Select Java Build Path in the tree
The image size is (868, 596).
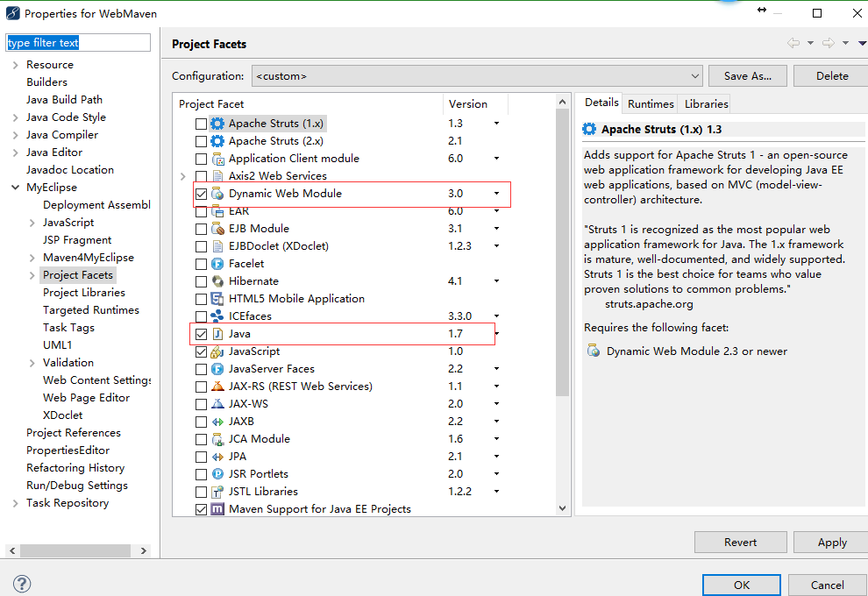64,100
